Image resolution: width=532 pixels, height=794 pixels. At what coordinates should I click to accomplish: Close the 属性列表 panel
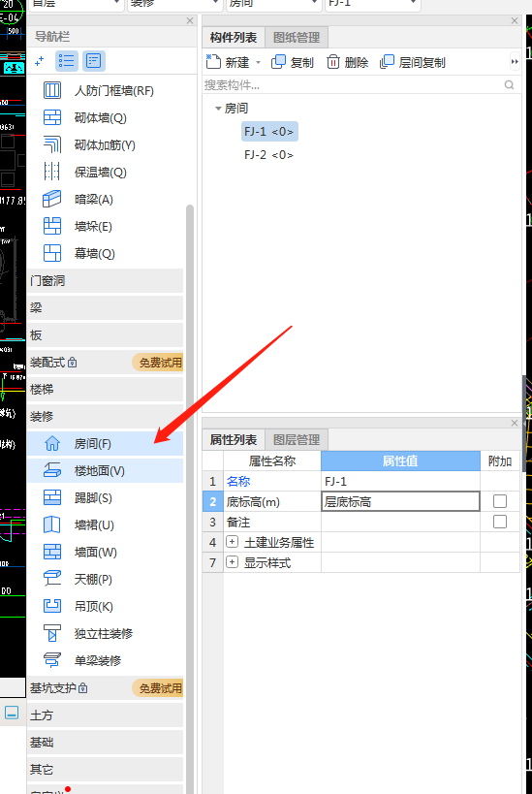pos(515,423)
